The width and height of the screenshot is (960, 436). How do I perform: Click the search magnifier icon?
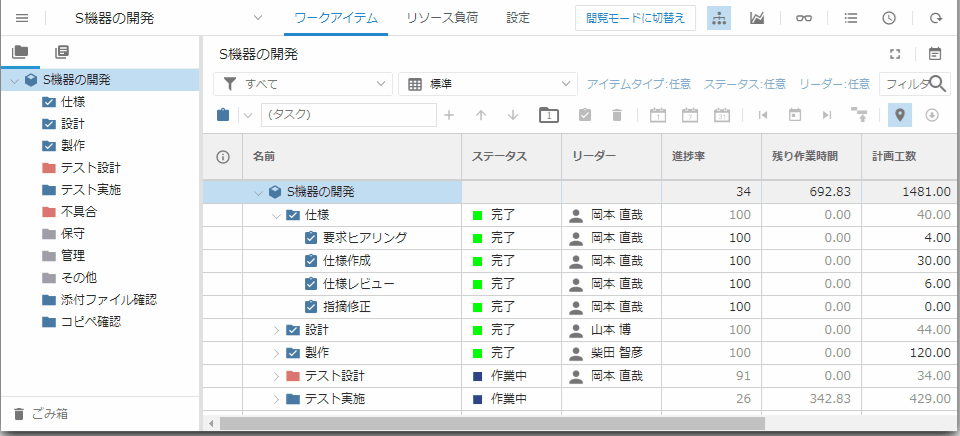pos(938,84)
